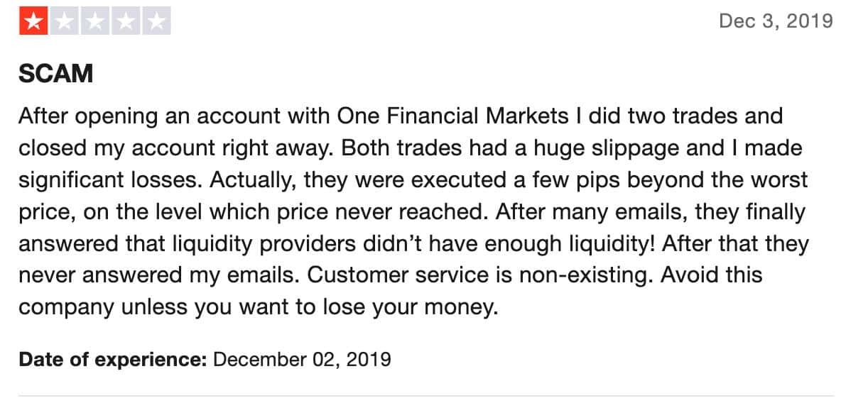Click the fourth gray star
Screen dimensions: 868x403
point(126,21)
